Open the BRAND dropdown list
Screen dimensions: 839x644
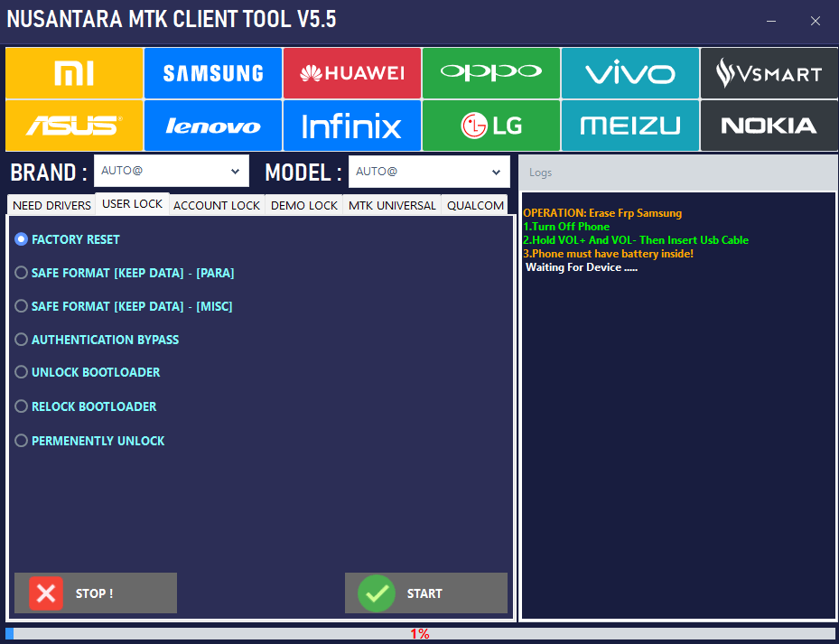tap(172, 171)
